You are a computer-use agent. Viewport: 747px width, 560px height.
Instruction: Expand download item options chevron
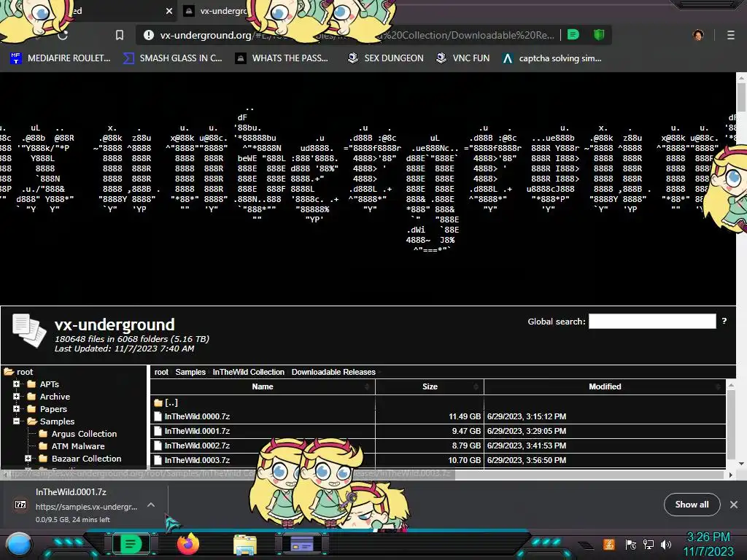(x=150, y=505)
